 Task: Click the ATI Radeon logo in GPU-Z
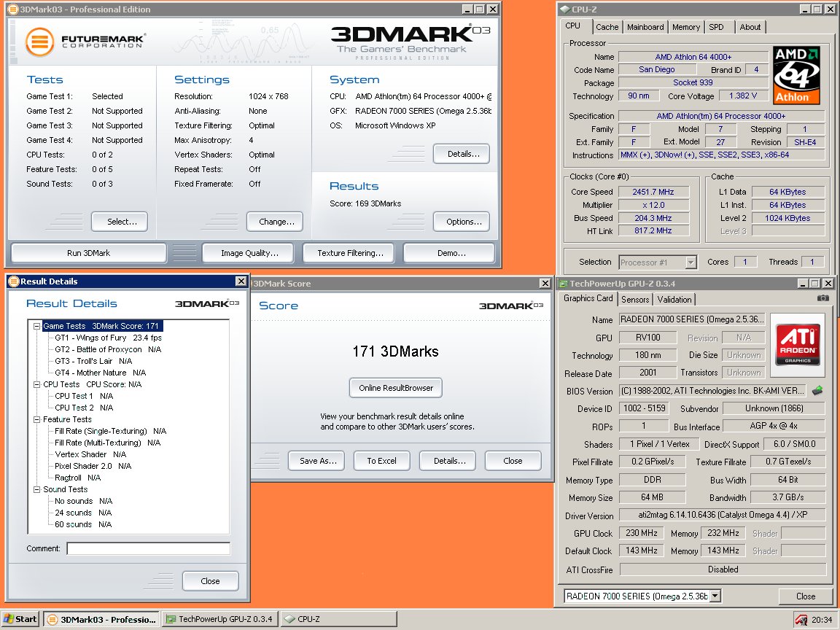[798, 344]
